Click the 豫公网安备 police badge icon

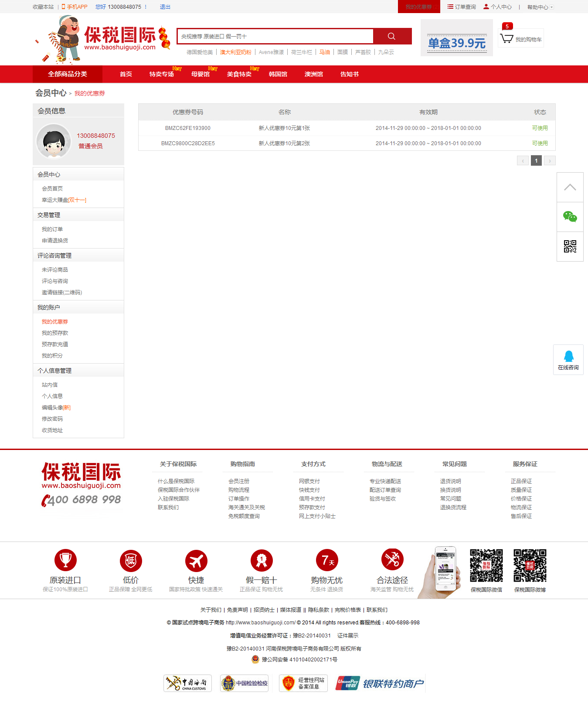tap(255, 659)
